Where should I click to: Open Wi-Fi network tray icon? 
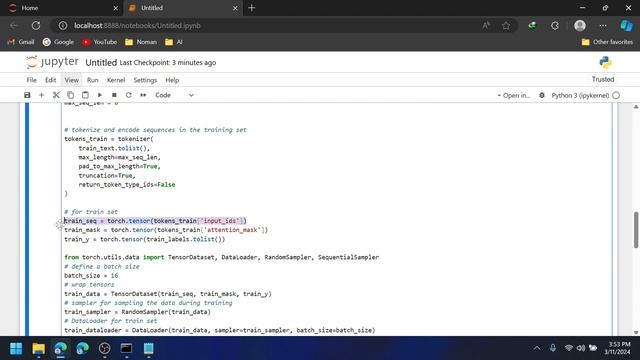tap(568, 348)
